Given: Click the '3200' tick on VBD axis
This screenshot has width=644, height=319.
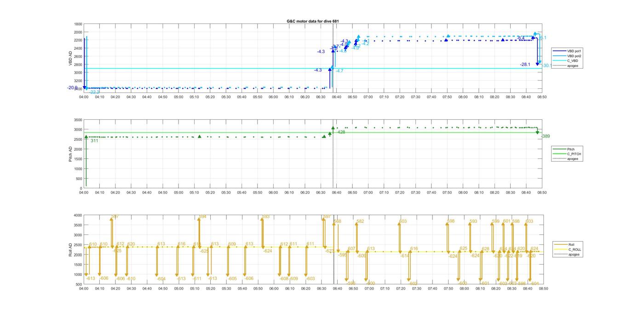Looking at the screenshot, I should (x=78, y=81).
